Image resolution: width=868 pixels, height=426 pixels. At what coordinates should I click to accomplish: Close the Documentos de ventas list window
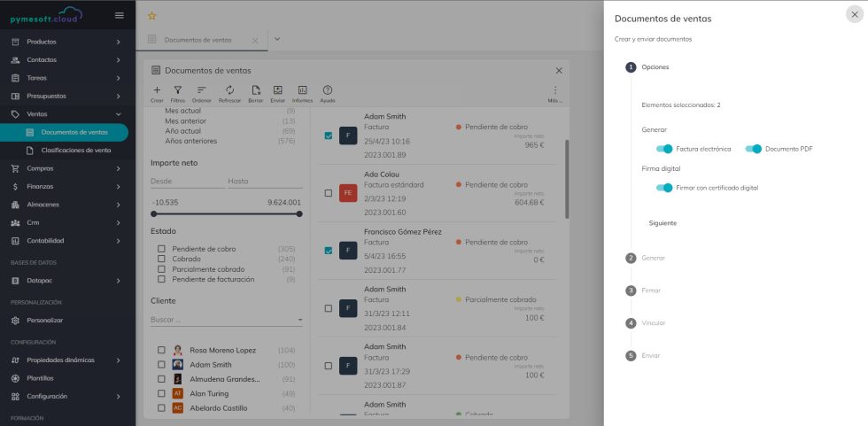point(559,70)
